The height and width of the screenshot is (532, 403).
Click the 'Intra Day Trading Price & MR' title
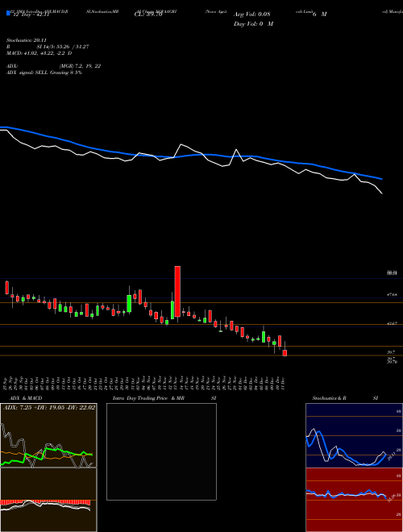(x=149, y=398)
